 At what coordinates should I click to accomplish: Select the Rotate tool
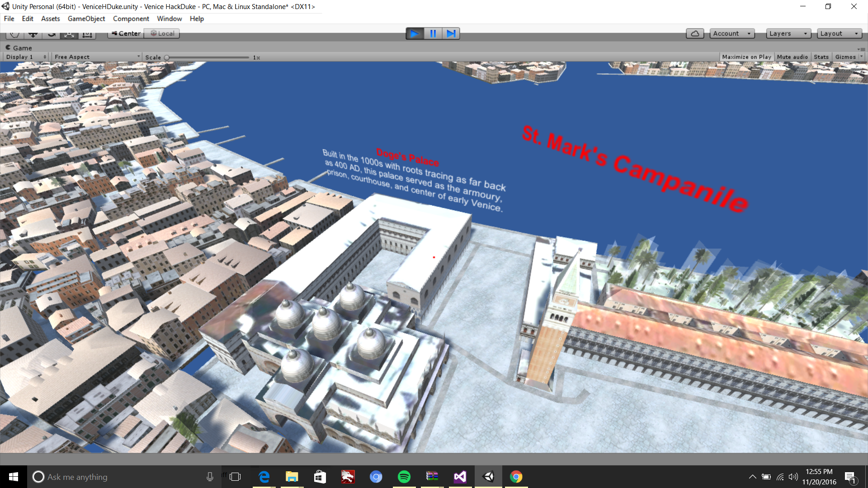(51, 34)
